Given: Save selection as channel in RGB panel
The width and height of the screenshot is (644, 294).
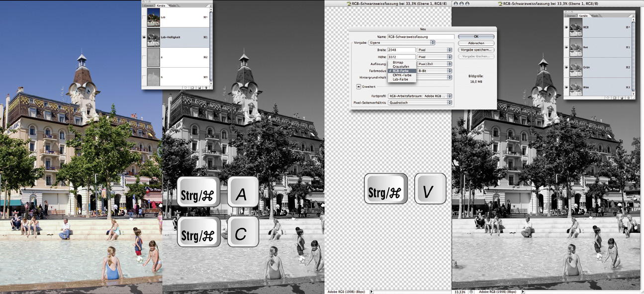Looking at the screenshot, I should coord(614,98).
